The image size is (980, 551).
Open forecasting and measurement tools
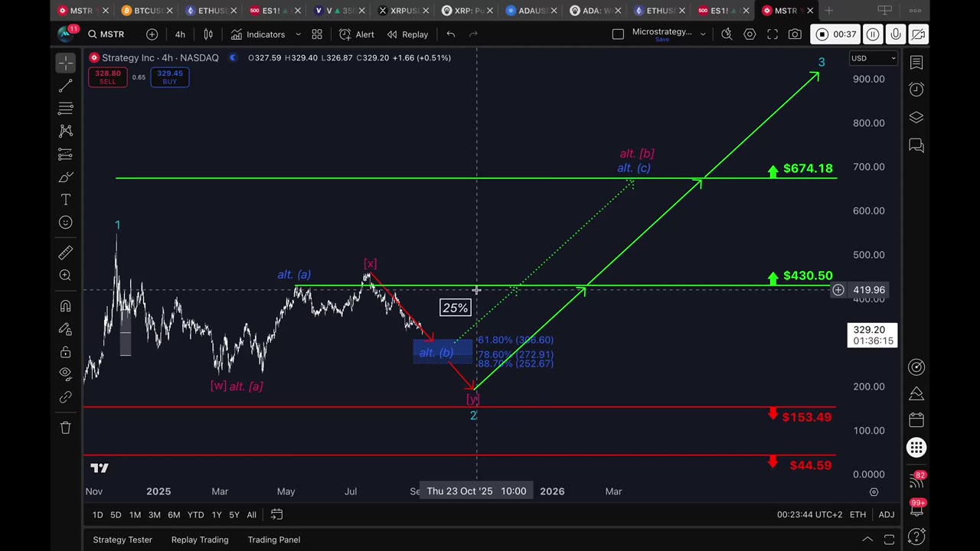coord(65,154)
